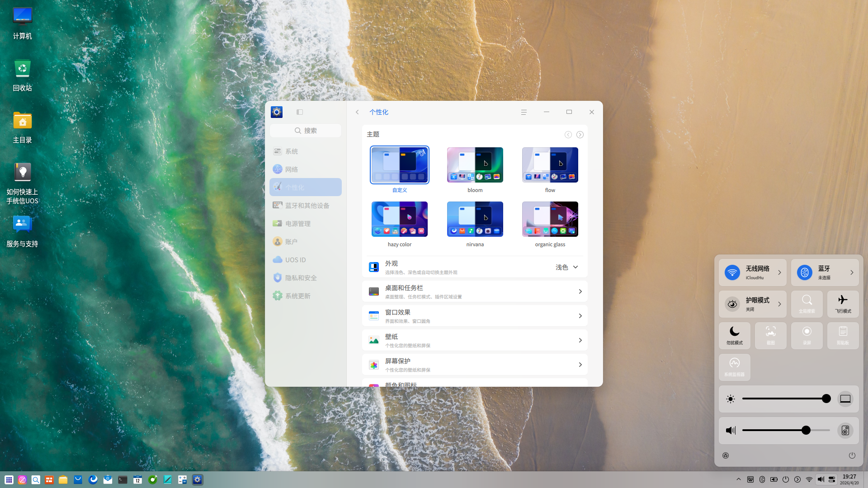The width and height of the screenshot is (868, 488).
Task: Click the 截图 screenshot tile in quick panel
Action: [771, 336]
